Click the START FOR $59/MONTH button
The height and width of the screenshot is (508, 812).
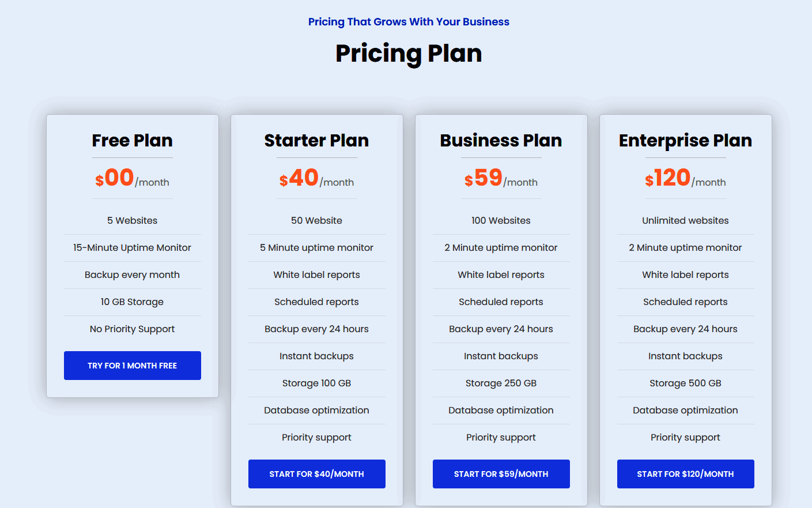501,473
